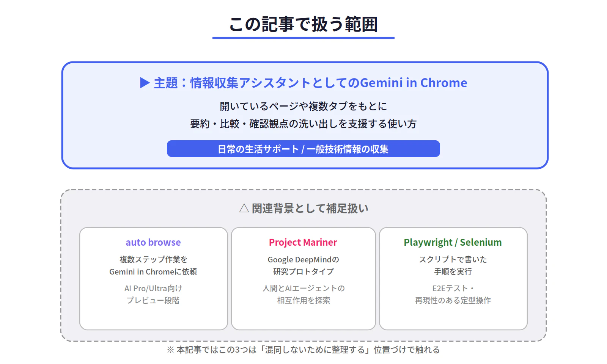This screenshot has height=364, width=607.
Task: Click the footnote starting ※ 本記事ではこの3つは
Action: 303,350
